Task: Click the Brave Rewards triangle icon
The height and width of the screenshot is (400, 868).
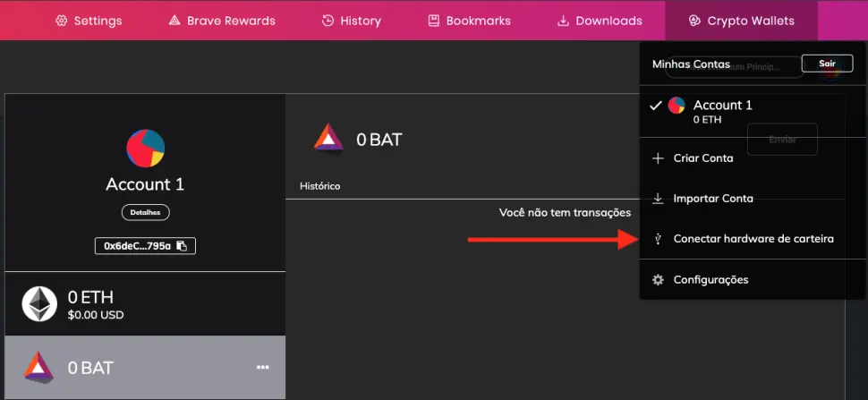Action: [x=174, y=21]
